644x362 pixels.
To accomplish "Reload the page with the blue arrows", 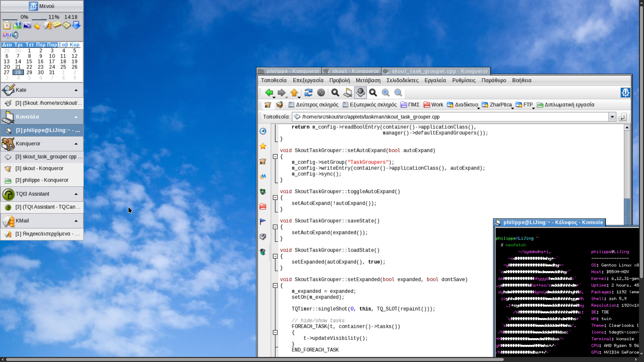I will point(308,93).
